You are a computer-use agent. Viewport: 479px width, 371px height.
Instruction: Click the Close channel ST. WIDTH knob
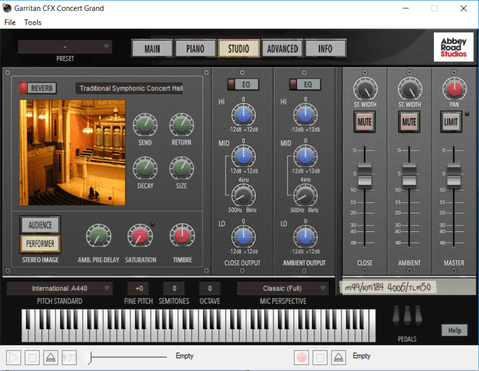(365, 89)
